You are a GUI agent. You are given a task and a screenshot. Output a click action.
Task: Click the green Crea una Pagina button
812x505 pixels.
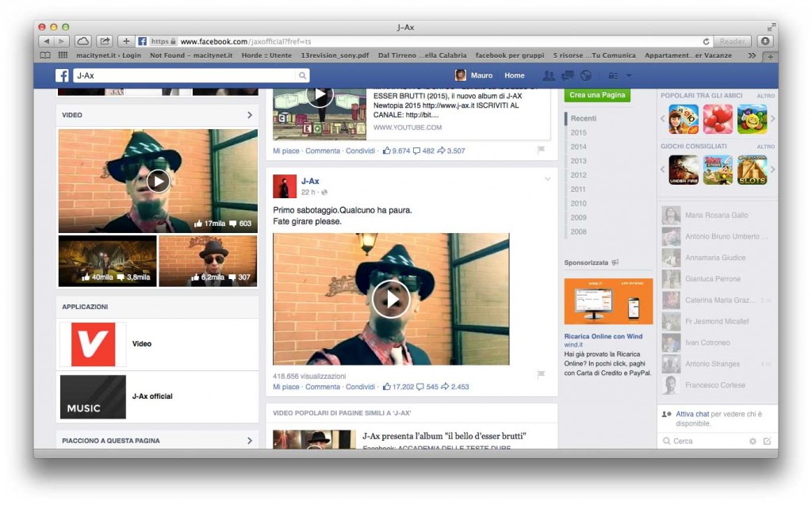pyautogui.click(x=597, y=95)
